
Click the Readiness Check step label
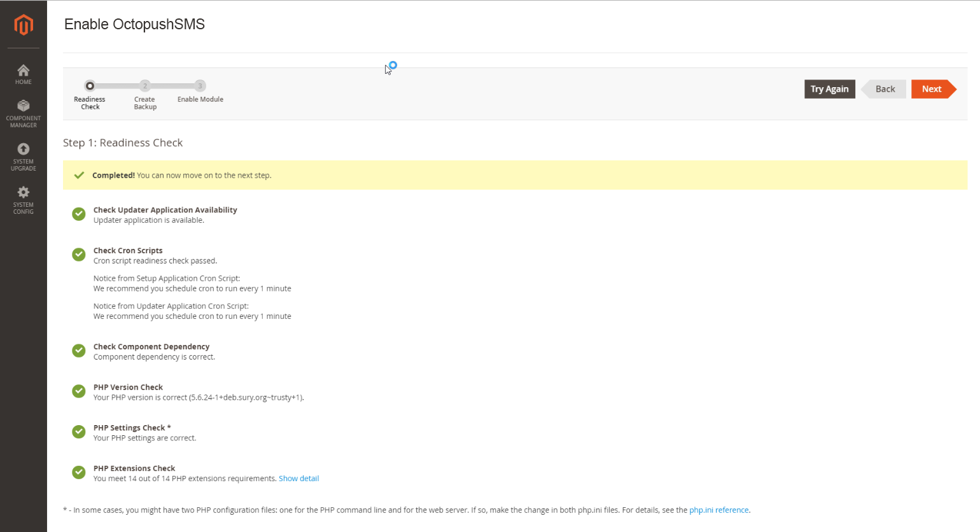pos(90,103)
